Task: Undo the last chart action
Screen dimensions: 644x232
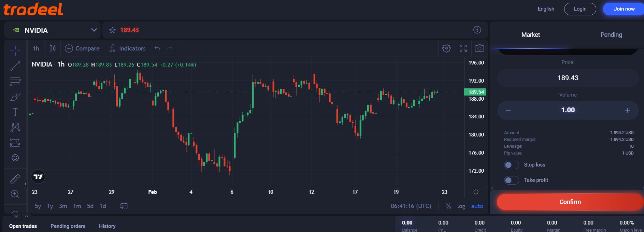Action: (x=157, y=48)
